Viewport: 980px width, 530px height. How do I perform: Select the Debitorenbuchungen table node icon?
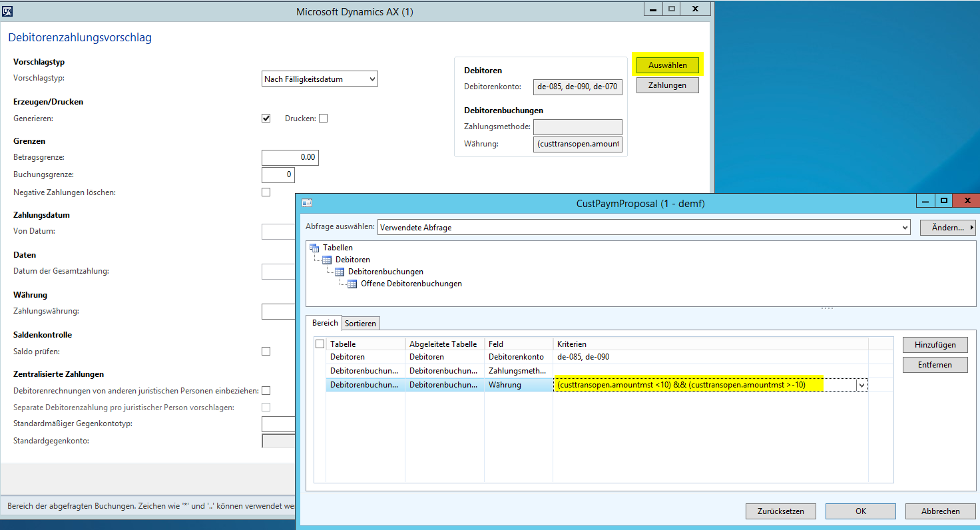[340, 272]
